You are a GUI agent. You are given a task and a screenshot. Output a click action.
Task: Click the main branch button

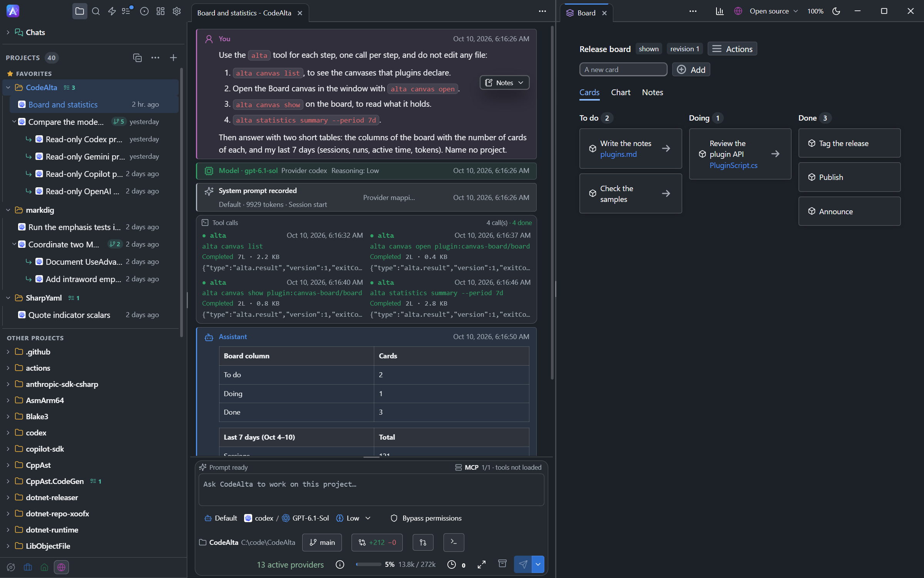click(322, 542)
